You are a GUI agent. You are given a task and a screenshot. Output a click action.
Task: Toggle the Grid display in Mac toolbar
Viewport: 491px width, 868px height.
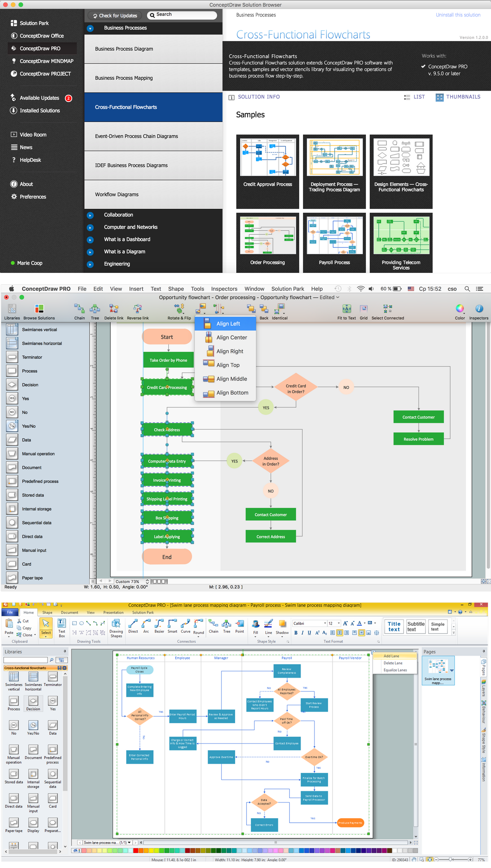pyautogui.click(x=364, y=309)
